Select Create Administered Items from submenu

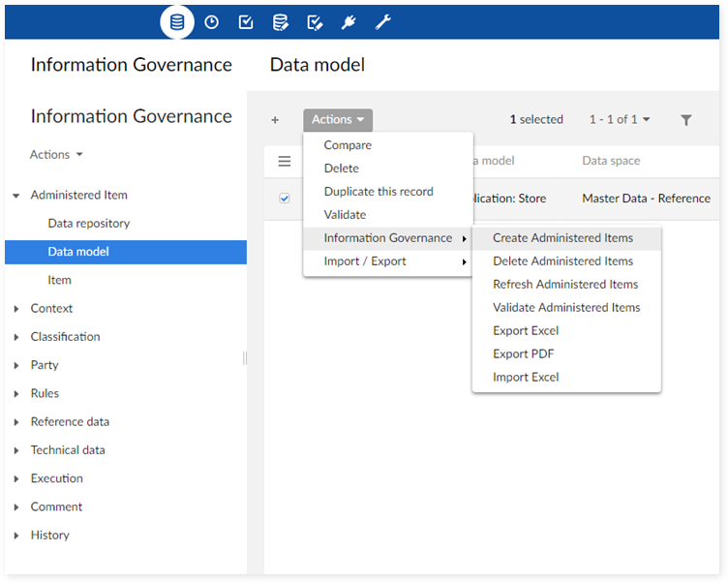point(562,238)
